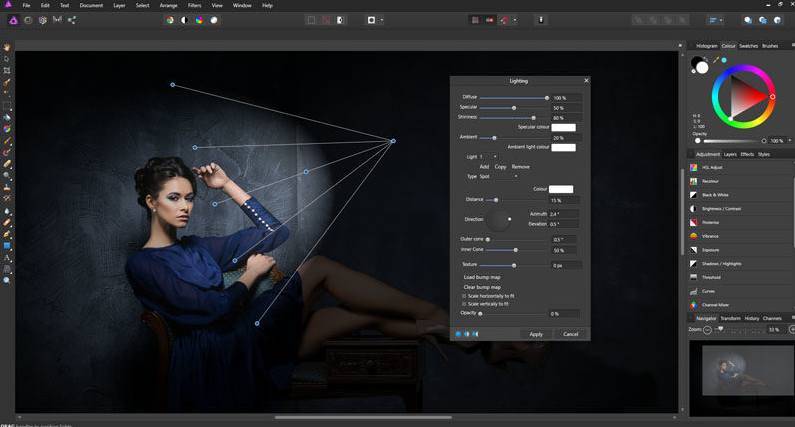Viewport: 795px width, 427px height.
Task: Click Load bump map
Action: [x=481, y=276]
